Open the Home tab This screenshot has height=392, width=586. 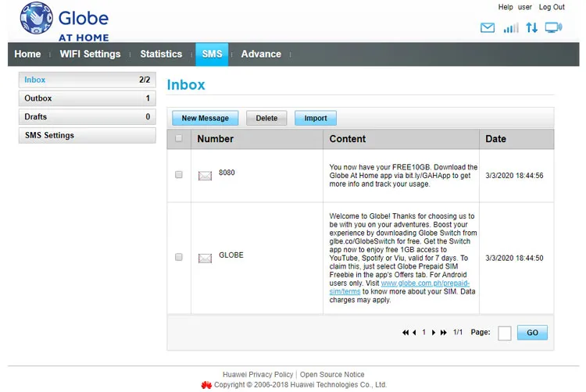[27, 54]
